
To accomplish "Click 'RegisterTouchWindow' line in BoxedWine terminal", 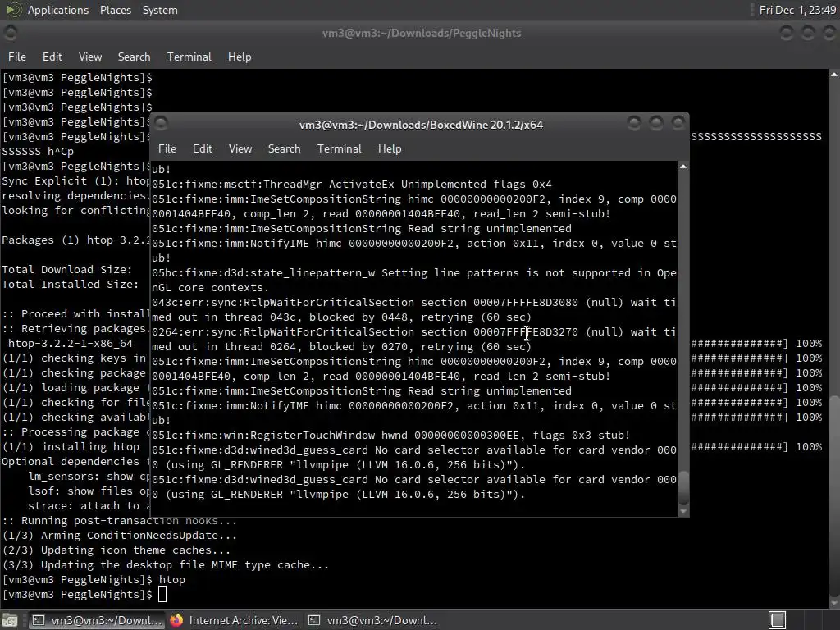I will [x=390, y=435].
